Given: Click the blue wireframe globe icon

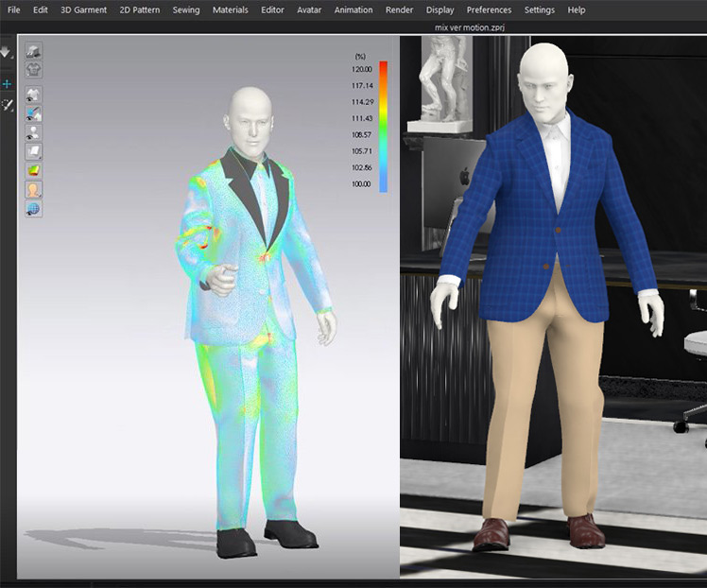Looking at the screenshot, I should (x=33, y=208).
